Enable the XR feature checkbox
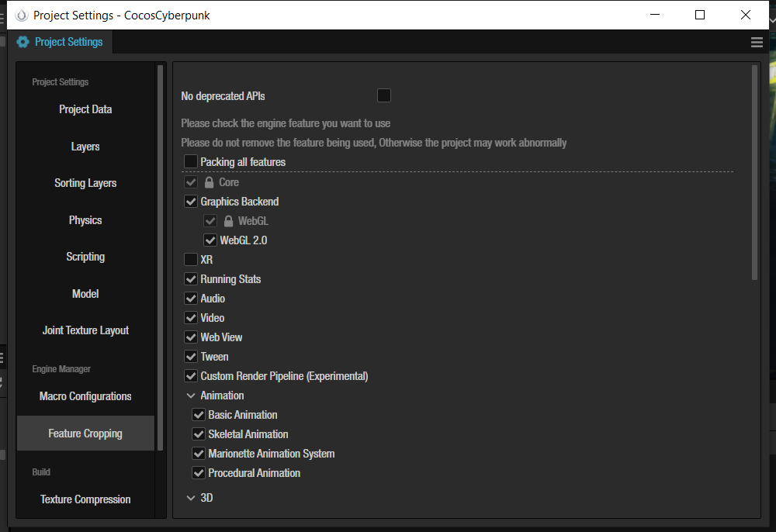Image resolution: width=776 pixels, height=532 pixels. [x=191, y=260]
